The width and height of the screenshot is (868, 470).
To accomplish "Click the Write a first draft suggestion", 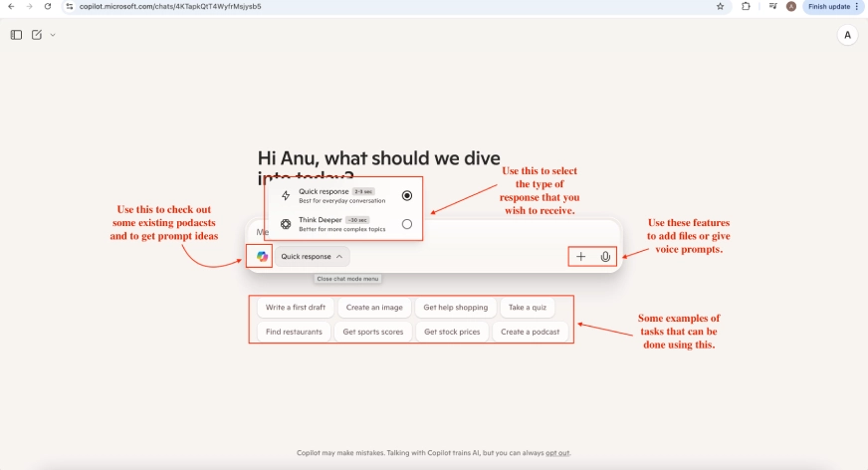I will click(296, 308).
